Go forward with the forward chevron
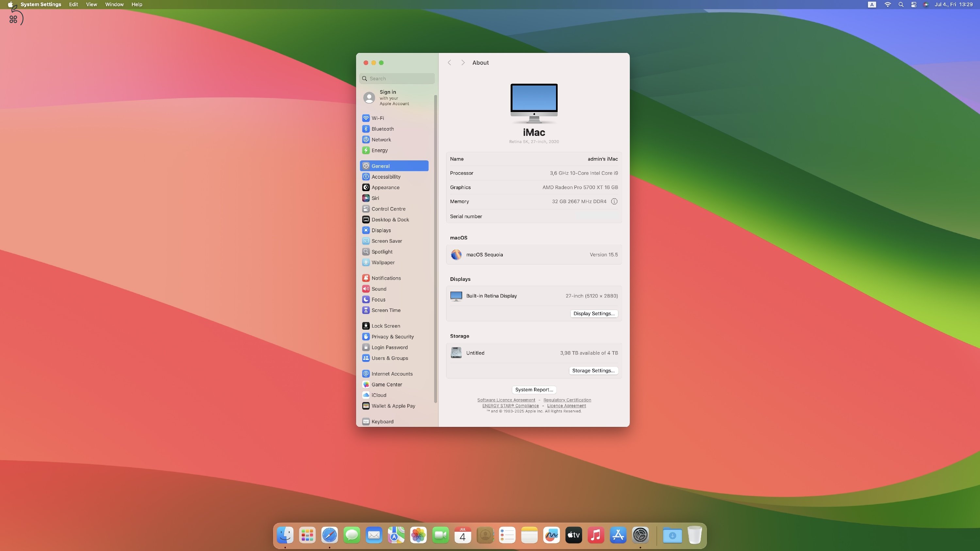This screenshot has height=551, width=980. click(463, 63)
